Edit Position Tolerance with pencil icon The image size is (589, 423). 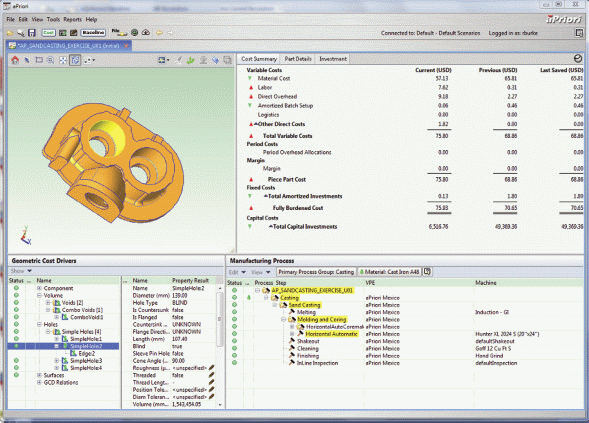[211, 390]
